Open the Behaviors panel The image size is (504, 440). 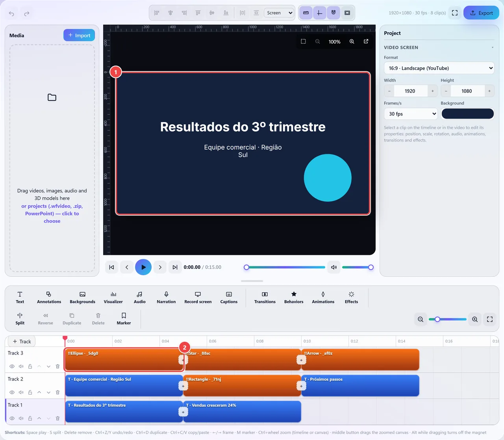(x=294, y=297)
